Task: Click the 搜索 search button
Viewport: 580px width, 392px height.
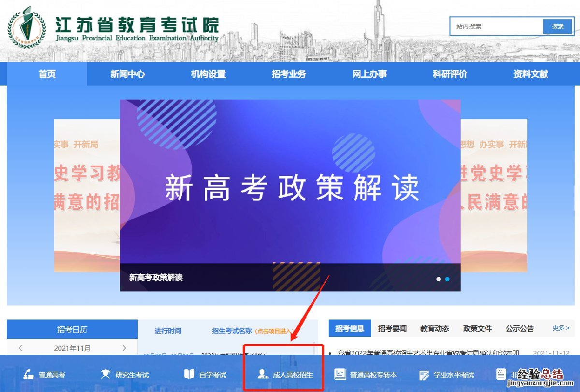Action: 558,27
